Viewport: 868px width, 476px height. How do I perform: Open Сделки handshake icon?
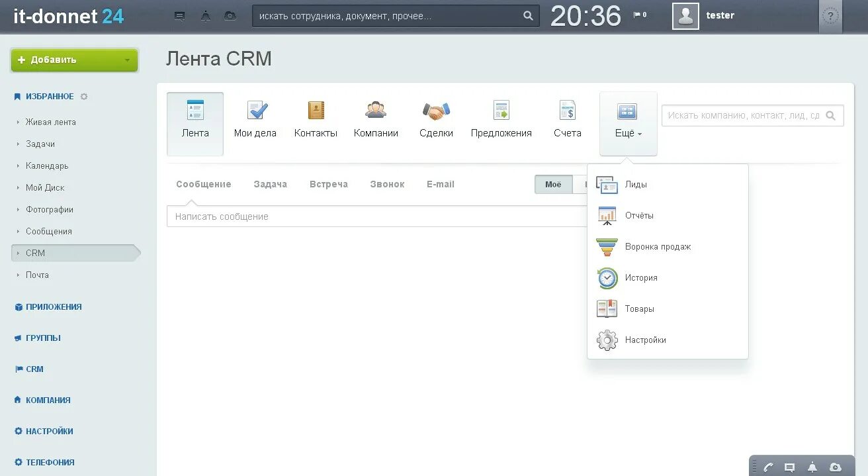(x=437, y=111)
